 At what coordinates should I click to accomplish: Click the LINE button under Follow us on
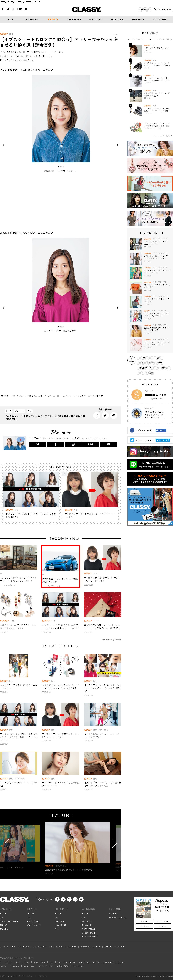point(91,444)
